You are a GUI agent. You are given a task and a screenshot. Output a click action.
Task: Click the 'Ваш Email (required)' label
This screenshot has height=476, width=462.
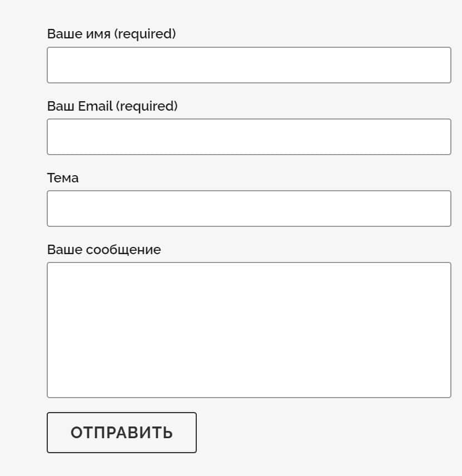click(x=112, y=106)
